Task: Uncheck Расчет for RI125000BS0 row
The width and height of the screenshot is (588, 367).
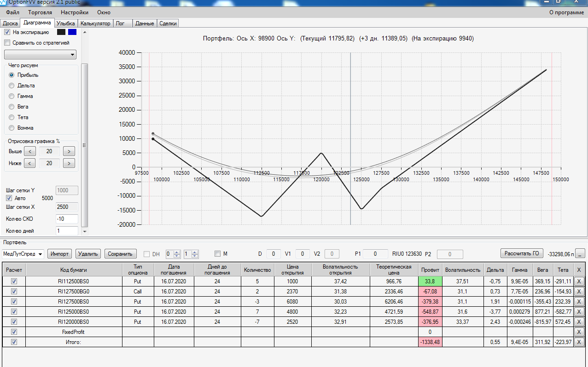Action: coord(14,311)
